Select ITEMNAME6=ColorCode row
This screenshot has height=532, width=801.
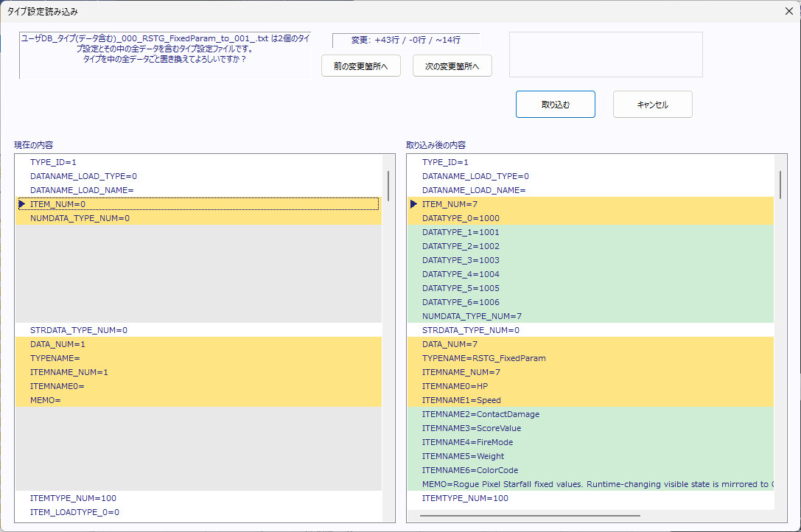point(590,470)
